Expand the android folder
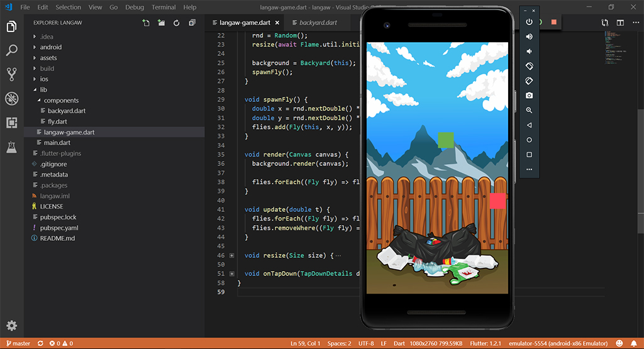The height and width of the screenshot is (349, 644). (x=50, y=47)
